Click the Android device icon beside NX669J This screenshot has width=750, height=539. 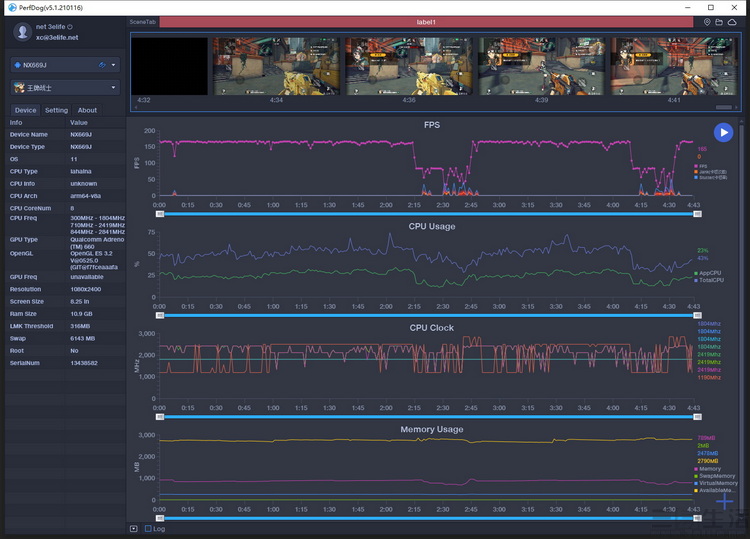click(x=18, y=65)
